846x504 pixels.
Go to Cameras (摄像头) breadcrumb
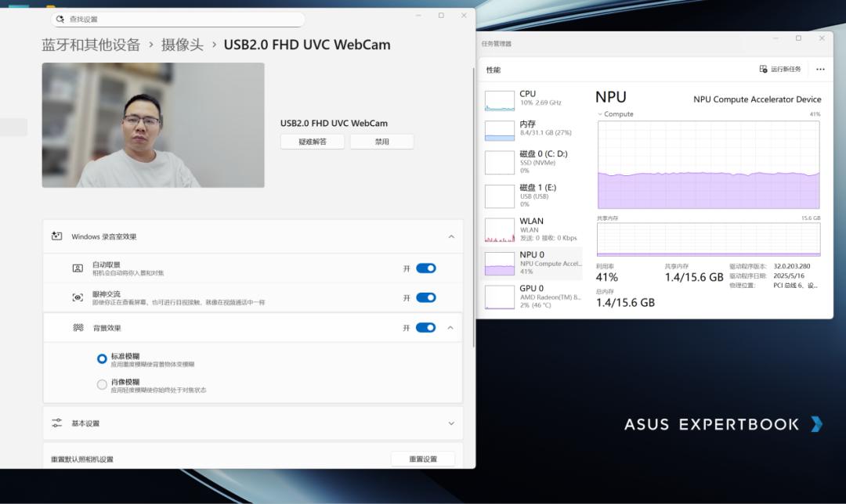[183, 45]
